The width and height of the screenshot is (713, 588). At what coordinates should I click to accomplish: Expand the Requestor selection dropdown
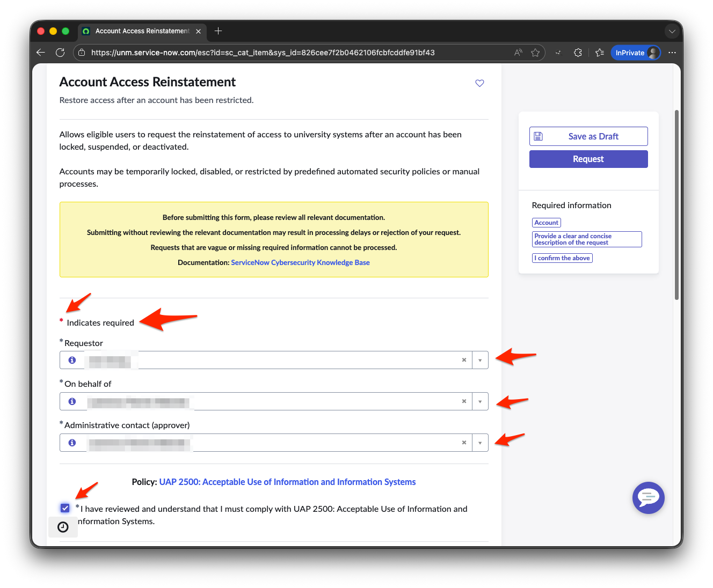(x=480, y=360)
